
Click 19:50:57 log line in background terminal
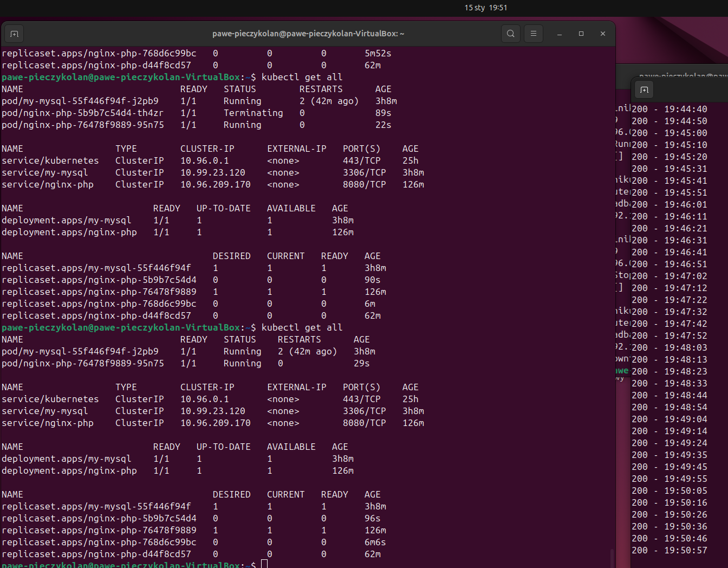(669, 550)
